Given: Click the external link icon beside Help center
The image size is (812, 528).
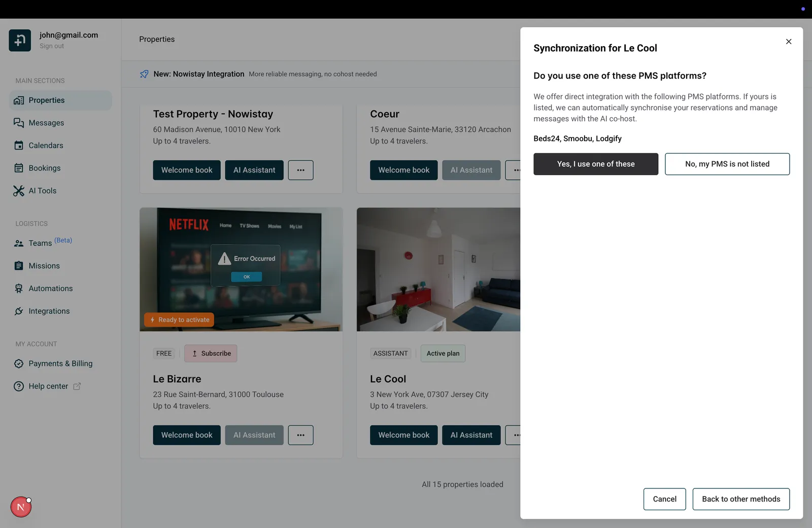Looking at the screenshot, I should point(77,386).
